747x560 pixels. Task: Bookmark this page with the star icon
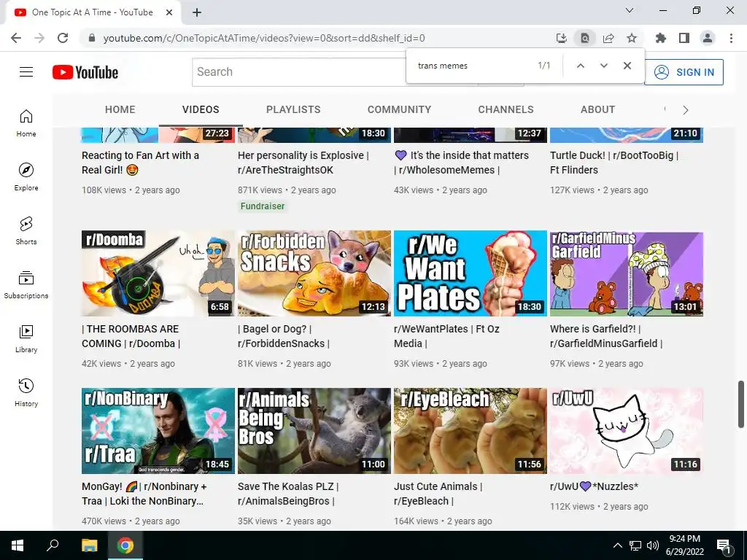[632, 38]
